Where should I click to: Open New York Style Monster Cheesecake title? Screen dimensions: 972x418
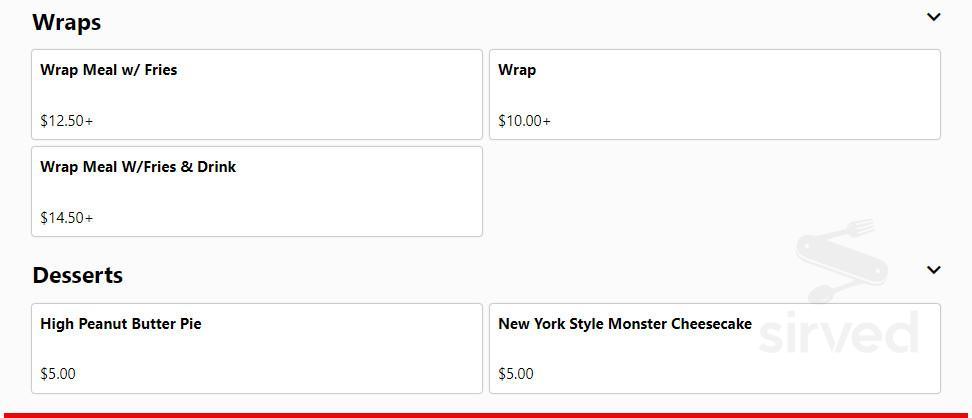click(x=625, y=324)
